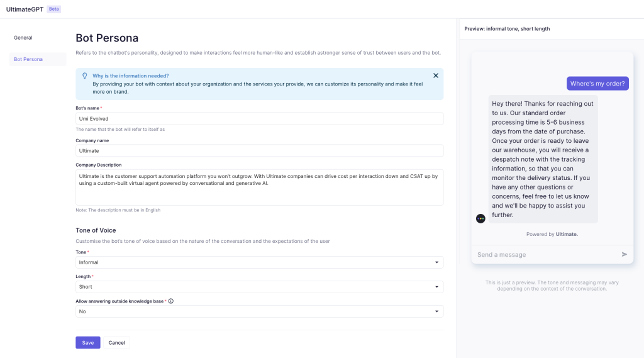The image size is (644, 358).
Task: Save the bot persona settings
Action: (88, 343)
